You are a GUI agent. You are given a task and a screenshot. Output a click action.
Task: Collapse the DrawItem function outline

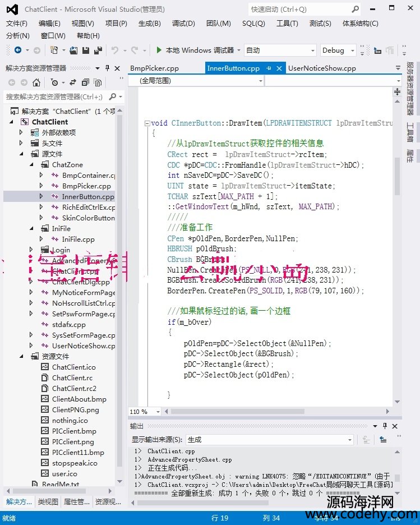tap(147, 123)
